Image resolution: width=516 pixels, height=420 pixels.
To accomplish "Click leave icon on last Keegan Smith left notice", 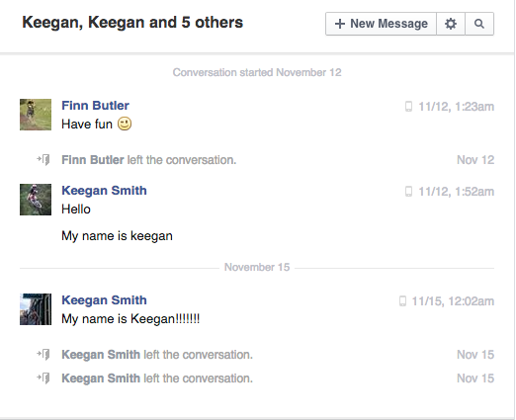I will point(43,378).
